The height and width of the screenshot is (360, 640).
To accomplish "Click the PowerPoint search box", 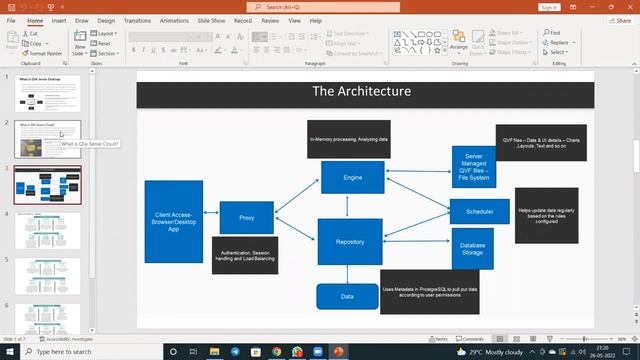I will tap(323, 7).
